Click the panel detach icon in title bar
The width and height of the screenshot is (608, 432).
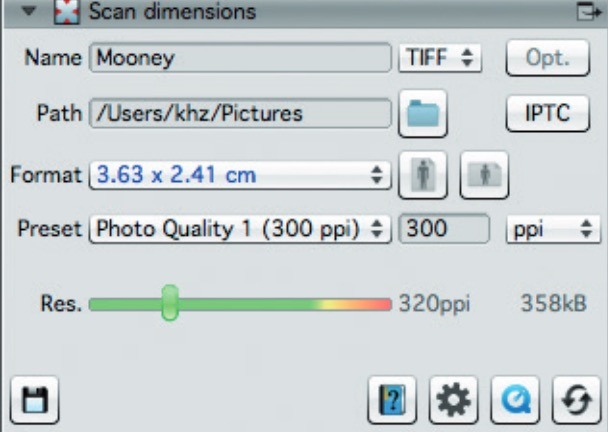tap(586, 12)
